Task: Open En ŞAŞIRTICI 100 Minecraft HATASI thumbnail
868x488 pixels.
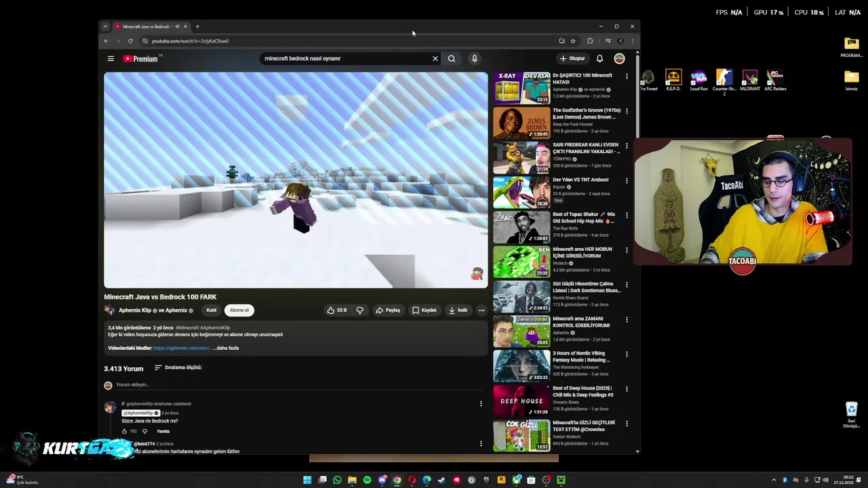Action: click(x=521, y=87)
